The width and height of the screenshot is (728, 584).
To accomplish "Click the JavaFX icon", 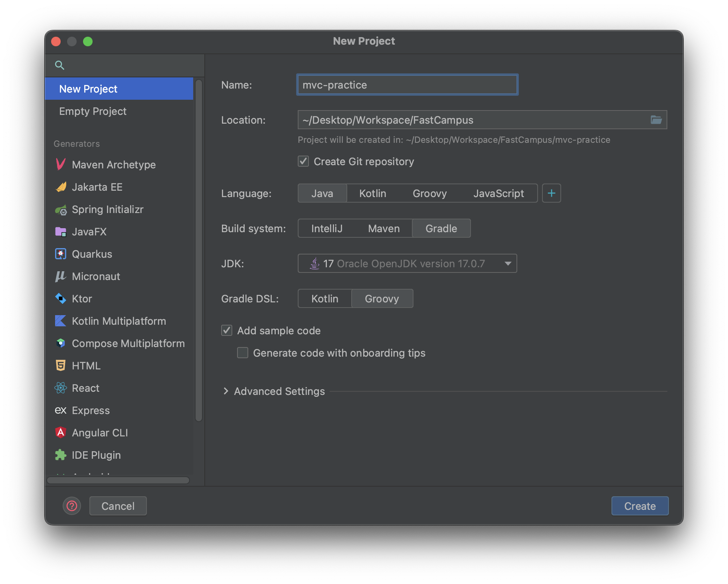I will click(x=61, y=232).
